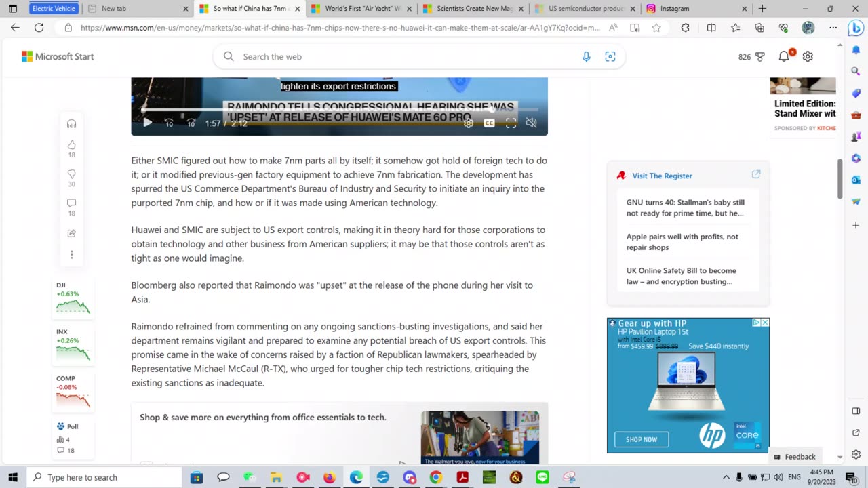Screen dimensions: 868x488
Task: Dislike the article with the thumbs down
Action: click(x=71, y=174)
